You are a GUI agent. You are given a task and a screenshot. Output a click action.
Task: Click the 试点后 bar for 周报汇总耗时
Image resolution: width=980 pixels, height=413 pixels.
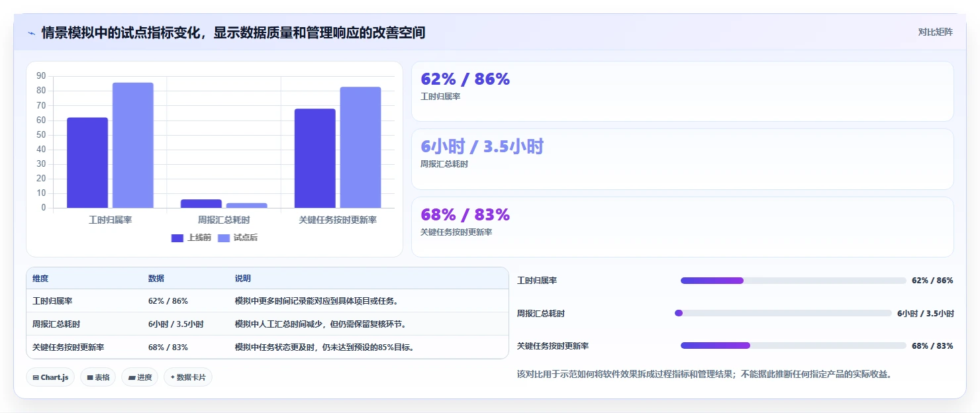(246, 205)
